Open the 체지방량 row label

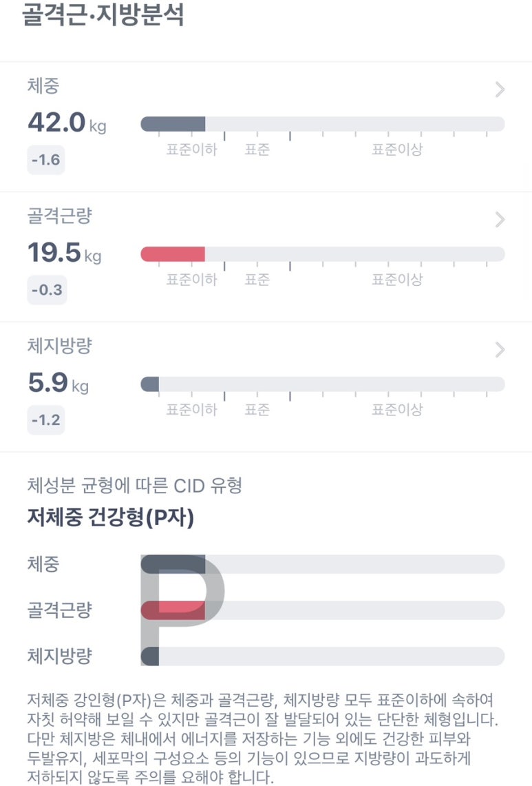coord(59,347)
